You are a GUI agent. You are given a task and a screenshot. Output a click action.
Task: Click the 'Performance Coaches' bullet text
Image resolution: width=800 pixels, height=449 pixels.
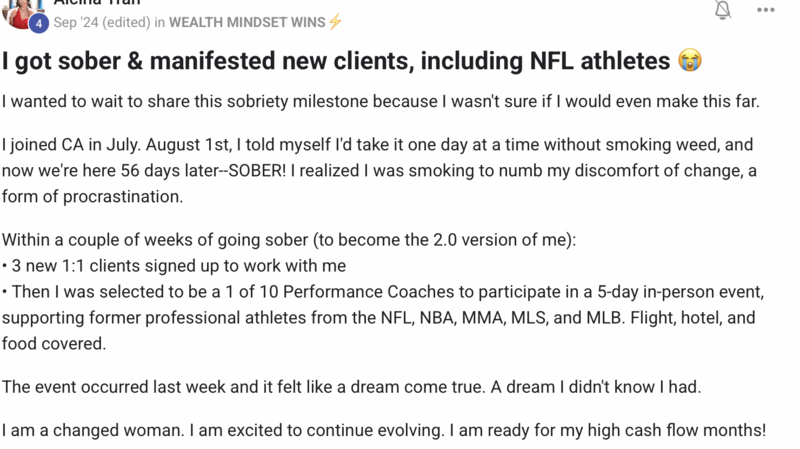(x=383, y=318)
